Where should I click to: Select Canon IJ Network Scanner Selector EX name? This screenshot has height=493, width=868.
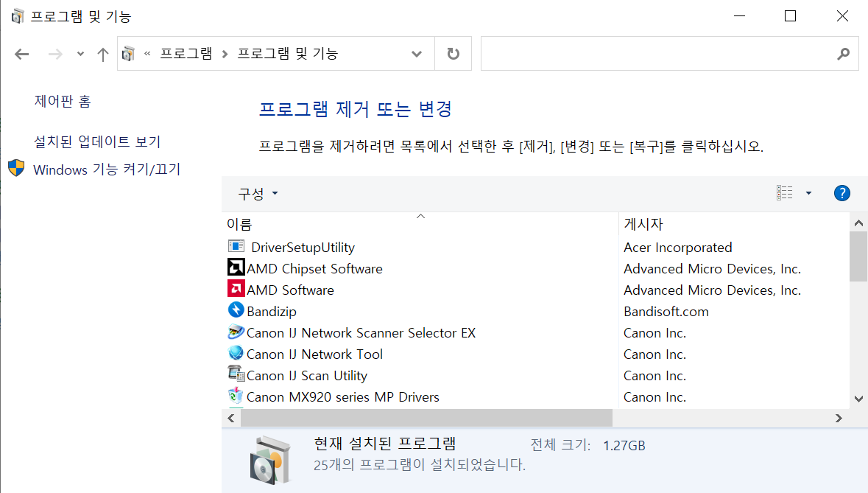click(x=361, y=333)
